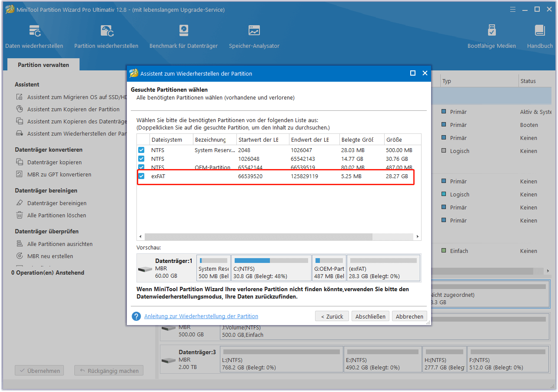The image size is (558, 392).
Task: Click the help question mark icon
Action: pyautogui.click(x=136, y=316)
